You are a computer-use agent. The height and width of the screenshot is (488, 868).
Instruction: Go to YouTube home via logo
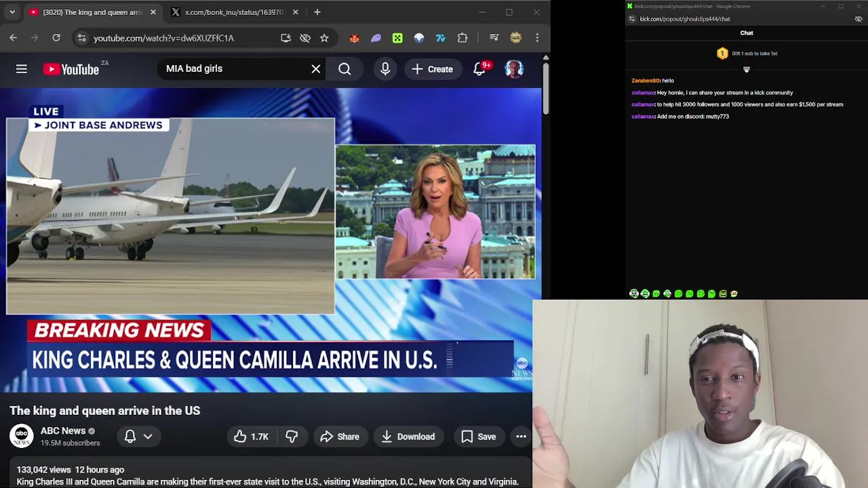[71, 69]
